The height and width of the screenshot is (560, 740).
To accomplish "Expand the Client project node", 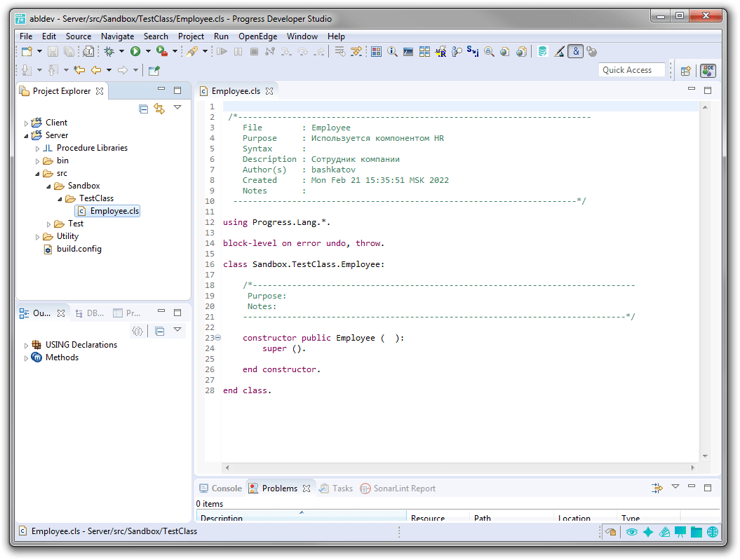I will point(26,123).
